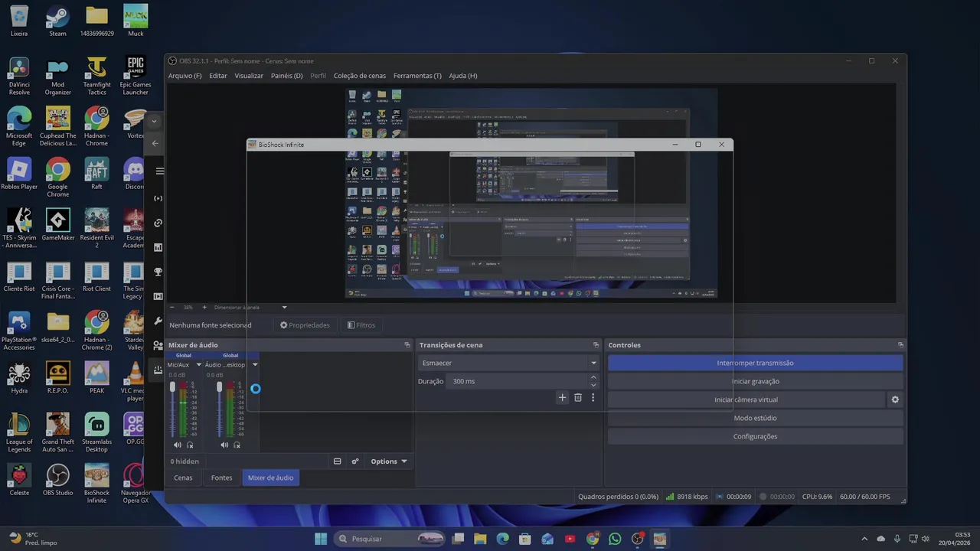
Task: Open the mixer Options dropdown
Action: [389, 461]
